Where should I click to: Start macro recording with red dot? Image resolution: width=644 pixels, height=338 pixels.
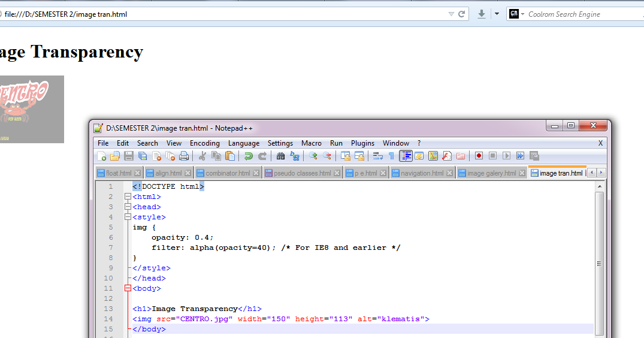479,156
